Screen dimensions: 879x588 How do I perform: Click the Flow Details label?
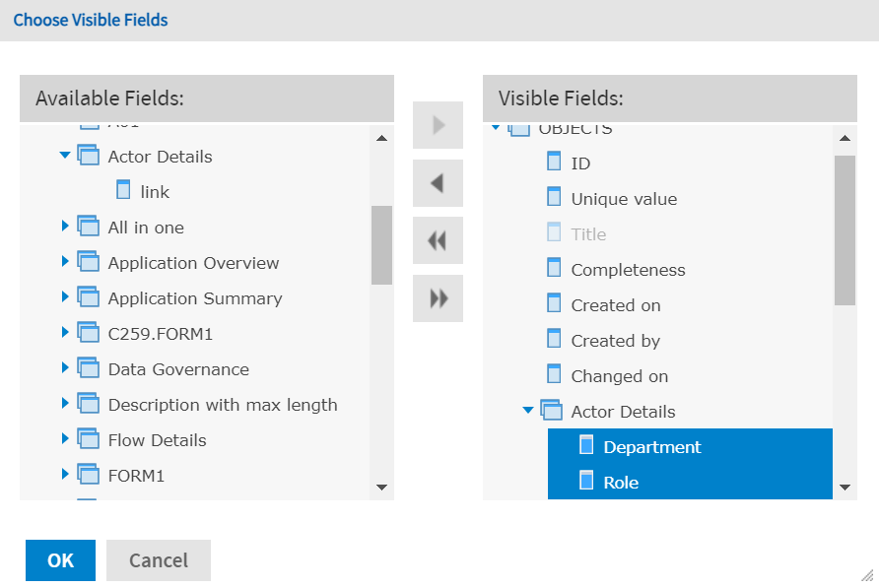157,440
